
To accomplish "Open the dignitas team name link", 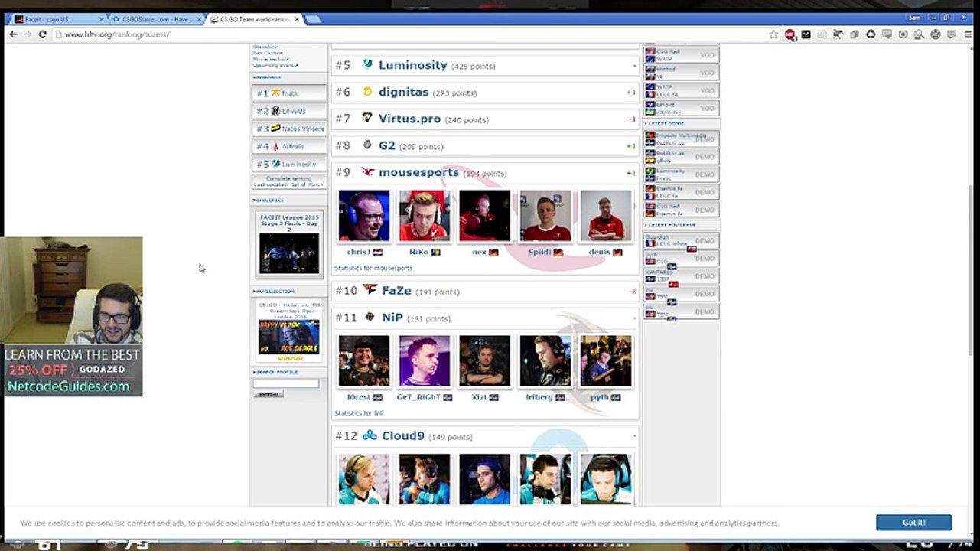I will click(403, 92).
